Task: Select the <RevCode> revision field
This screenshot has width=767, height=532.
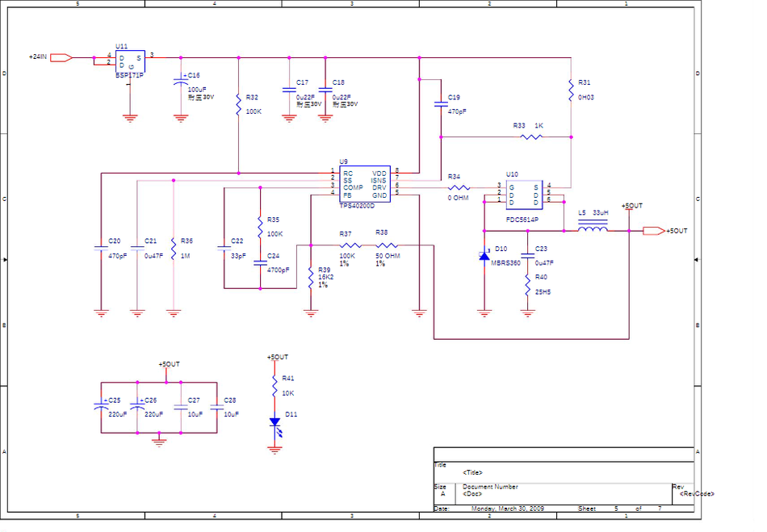Action: click(697, 493)
